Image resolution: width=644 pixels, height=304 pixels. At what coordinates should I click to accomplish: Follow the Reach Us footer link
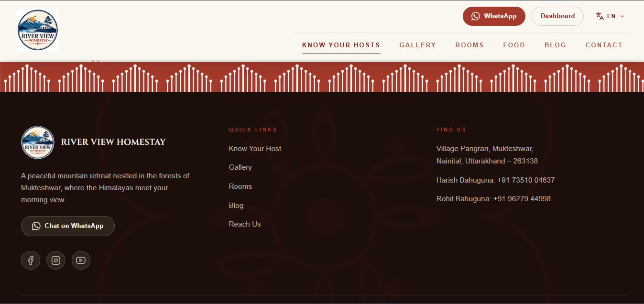[245, 224]
